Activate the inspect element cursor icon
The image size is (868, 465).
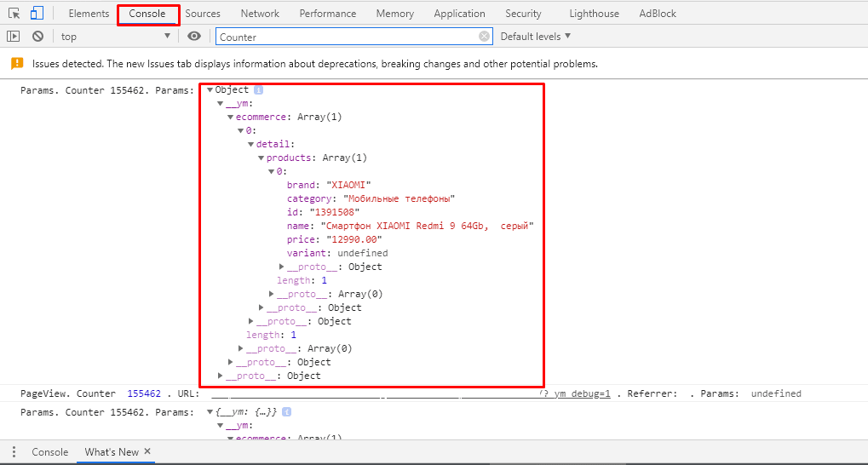click(14, 14)
